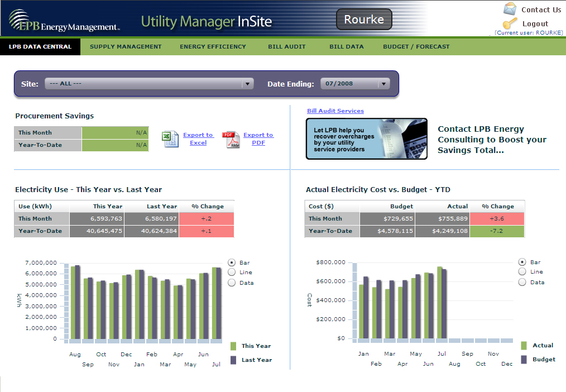
Task: Click the LPB Energy Management logo
Action: [x=64, y=20]
